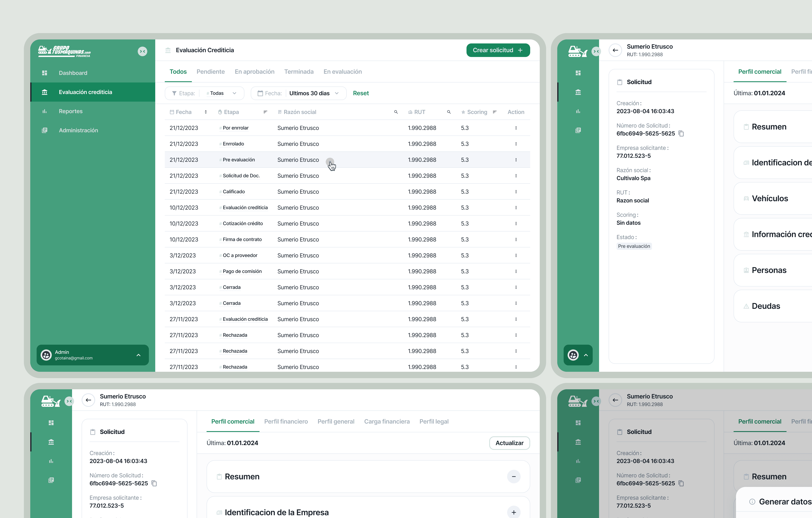Copy the Número de Solicitud in bottom-left panel
The image size is (812, 518).
pyautogui.click(x=154, y=483)
